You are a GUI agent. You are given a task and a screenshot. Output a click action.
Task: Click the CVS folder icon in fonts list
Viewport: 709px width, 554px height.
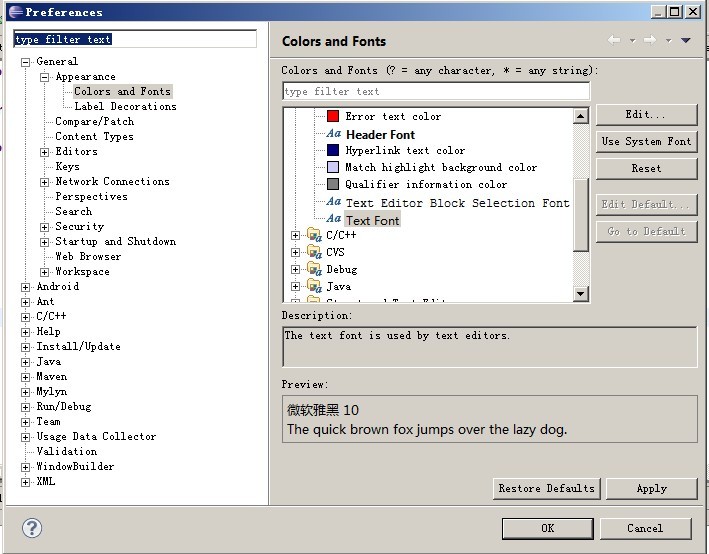pos(314,252)
